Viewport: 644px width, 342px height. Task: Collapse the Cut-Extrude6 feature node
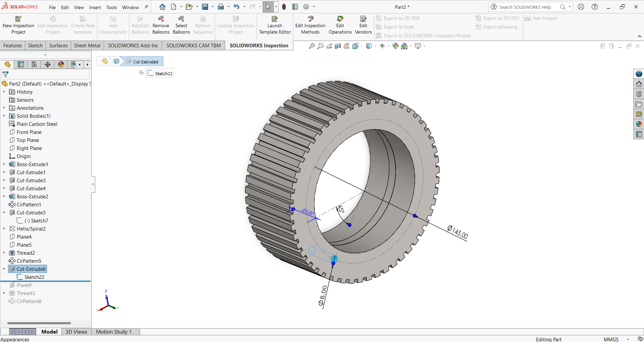[x=4, y=269]
